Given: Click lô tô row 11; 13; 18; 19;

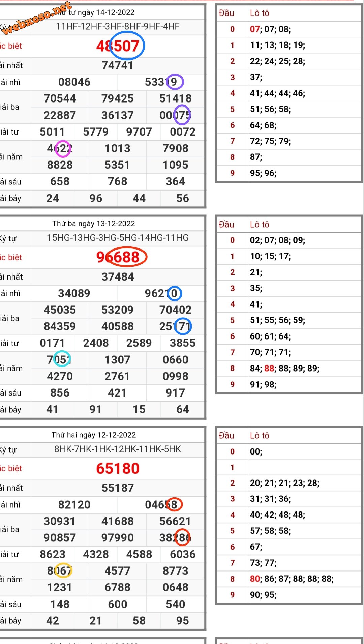Looking at the screenshot, I should point(278,45).
